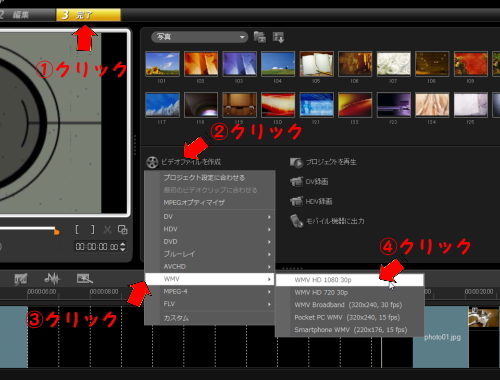
Task: Select photo thumbnail I06
Action: (x=355, y=64)
